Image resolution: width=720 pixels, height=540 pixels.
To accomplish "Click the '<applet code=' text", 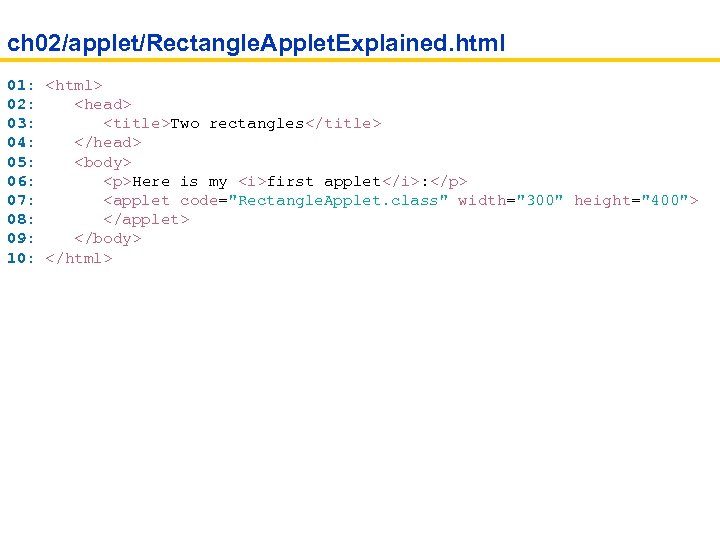I will tap(165, 201).
